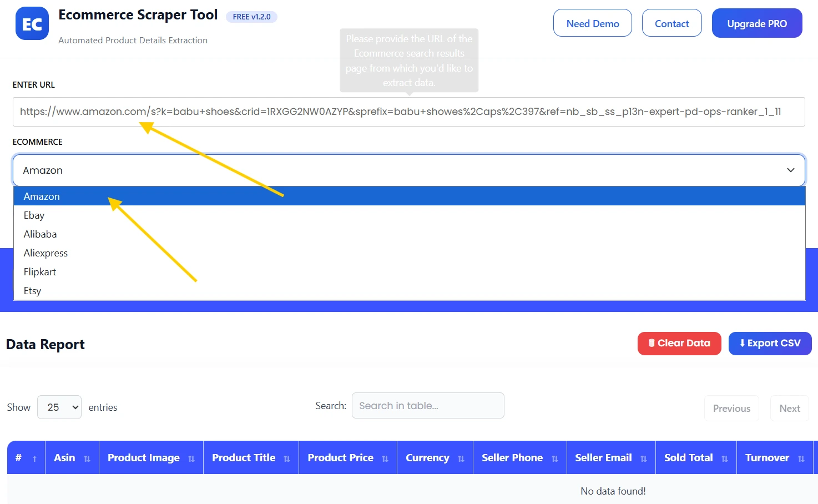The image size is (818, 504).
Task: Click the No data found! message
Action: pos(613,491)
